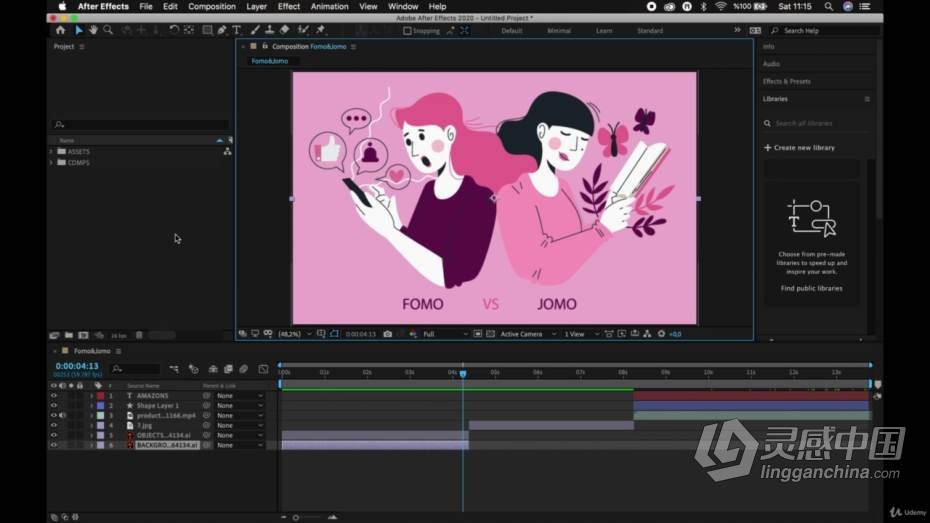Image resolution: width=930 pixels, height=523 pixels.
Task: Hide the 7.jpg layer eye
Action: pyautogui.click(x=53, y=425)
